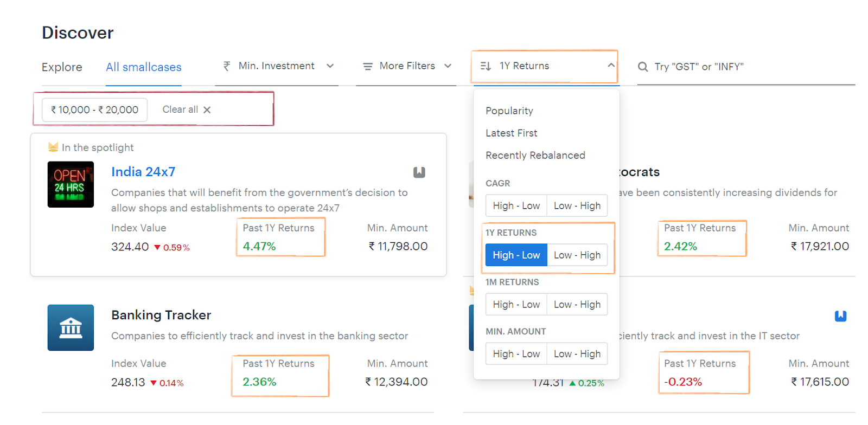Viewport: 868px width, 425px height.
Task: Select CAGR High - Low sorting
Action: [x=516, y=206]
